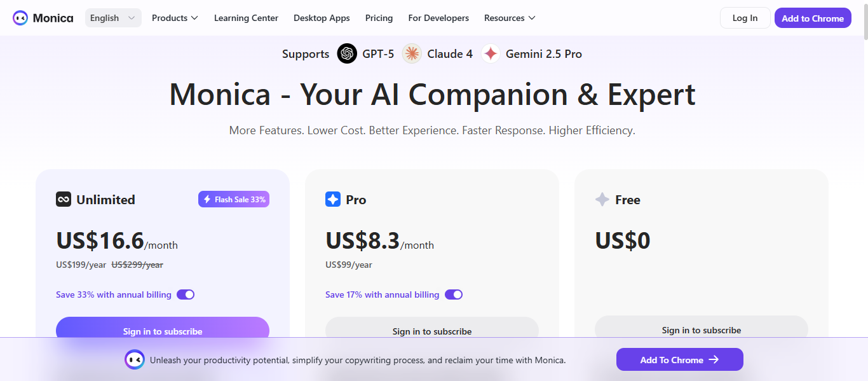This screenshot has height=381, width=868.
Task: Expand the Resources menu
Action: 510,18
